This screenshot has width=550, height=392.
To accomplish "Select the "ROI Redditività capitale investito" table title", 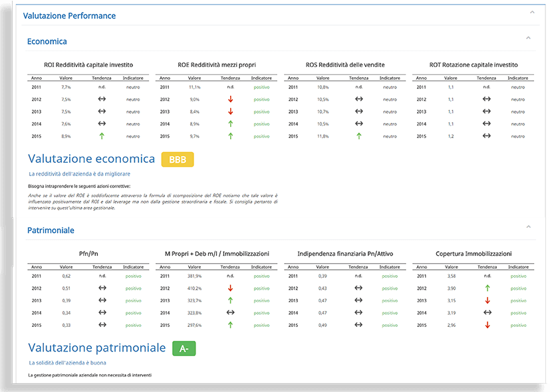I will (x=88, y=65).
